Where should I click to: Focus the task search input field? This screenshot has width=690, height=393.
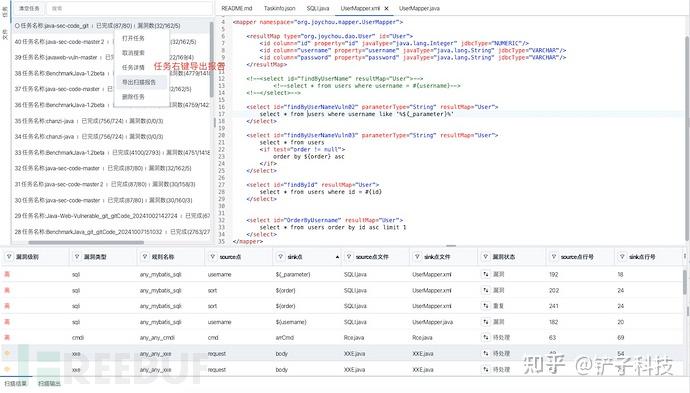pos(129,8)
